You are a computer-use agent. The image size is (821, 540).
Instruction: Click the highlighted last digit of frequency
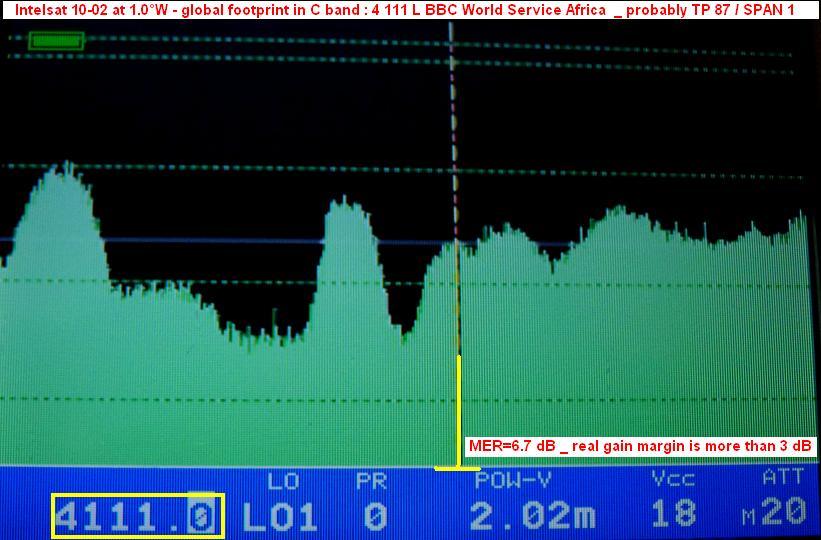(202, 515)
